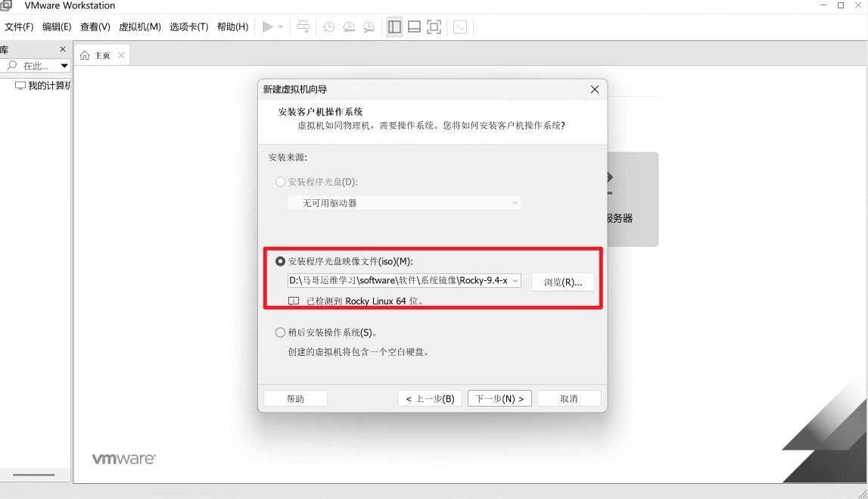Open the 编辑(E) menu
This screenshot has width=868, height=499.
(x=57, y=27)
